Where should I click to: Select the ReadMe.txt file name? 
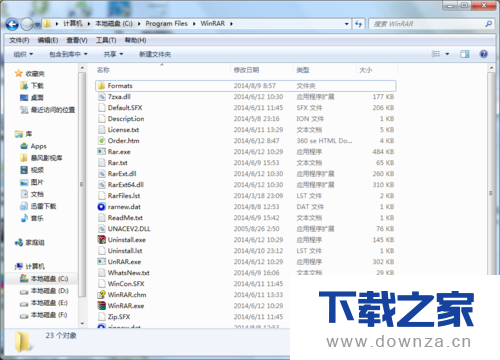pos(125,218)
